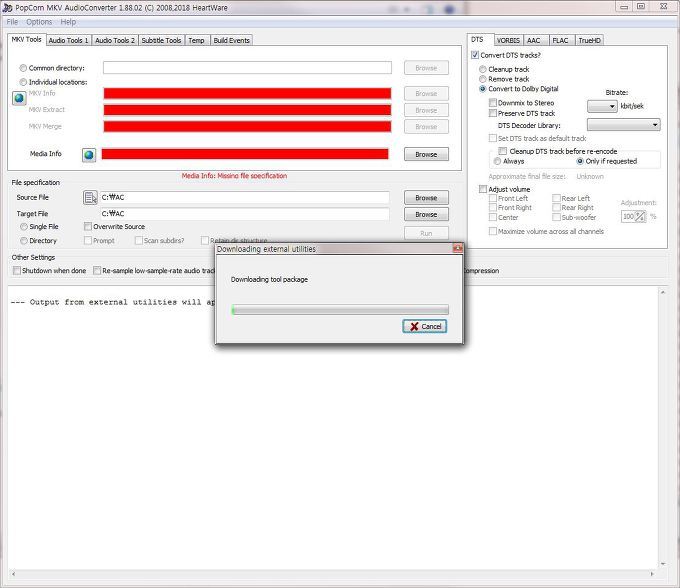
Task: Cancel the tool package download
Action: (425, 327)
